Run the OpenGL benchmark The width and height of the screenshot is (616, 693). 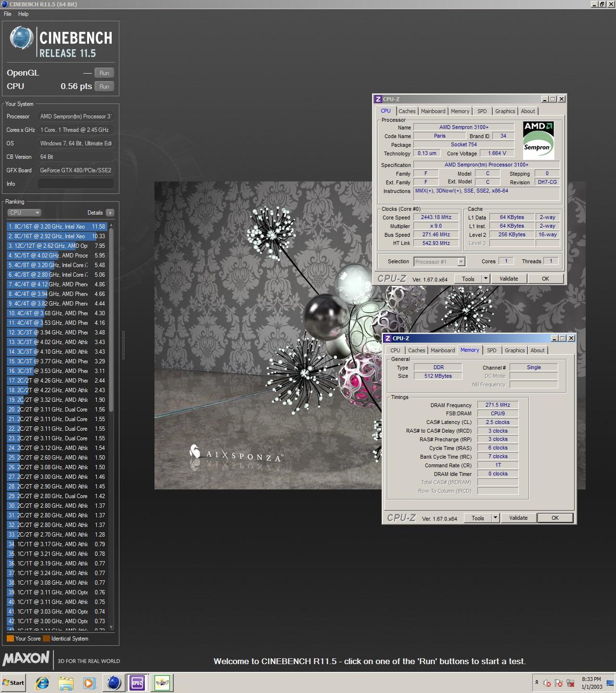pyautogui.click(x=104, y=73)
